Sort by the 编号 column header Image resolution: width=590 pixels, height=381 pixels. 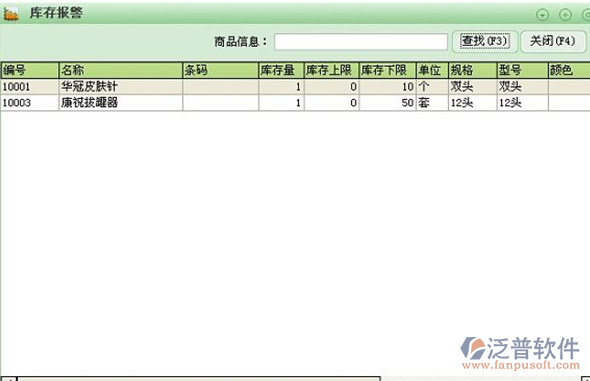30,70
